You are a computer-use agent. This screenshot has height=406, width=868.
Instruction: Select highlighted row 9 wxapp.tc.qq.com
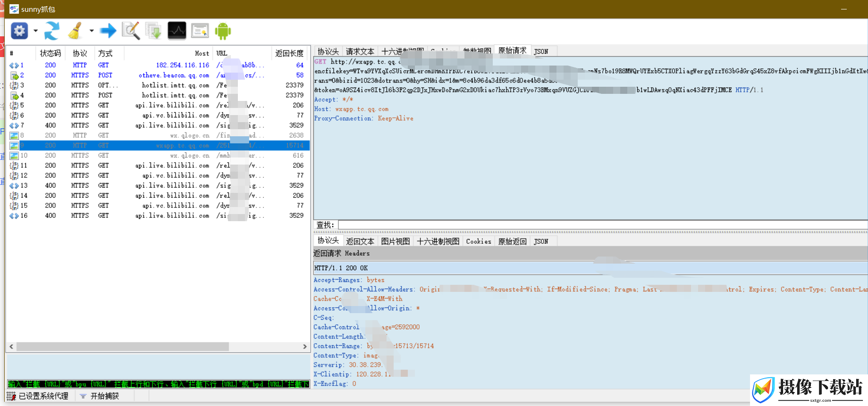tap(158, 146)
